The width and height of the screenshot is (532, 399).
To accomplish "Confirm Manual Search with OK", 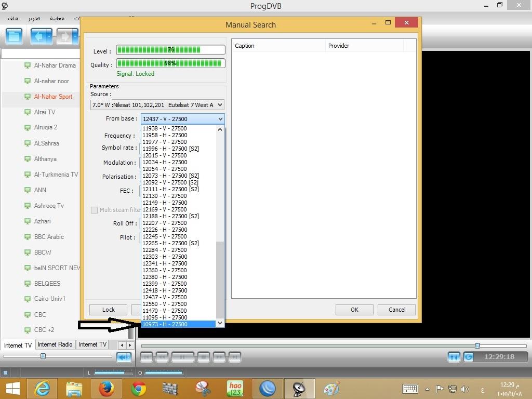I will pos(354,310).
